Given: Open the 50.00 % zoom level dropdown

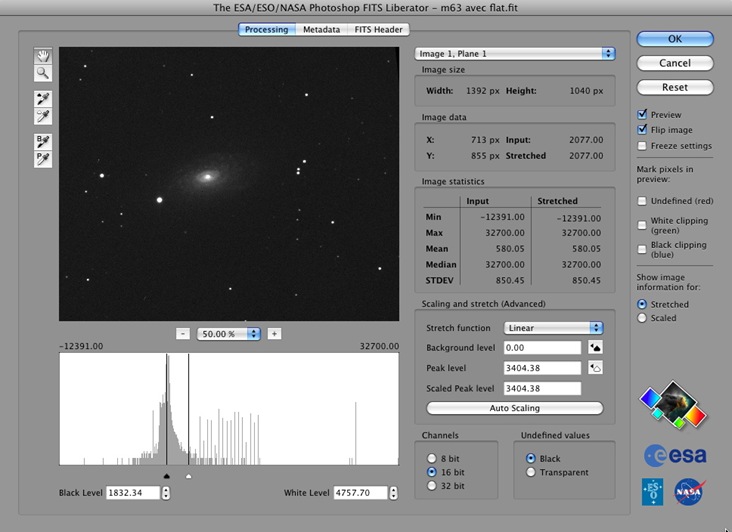Looking at the screenshot, I should (x=228, y=334).
